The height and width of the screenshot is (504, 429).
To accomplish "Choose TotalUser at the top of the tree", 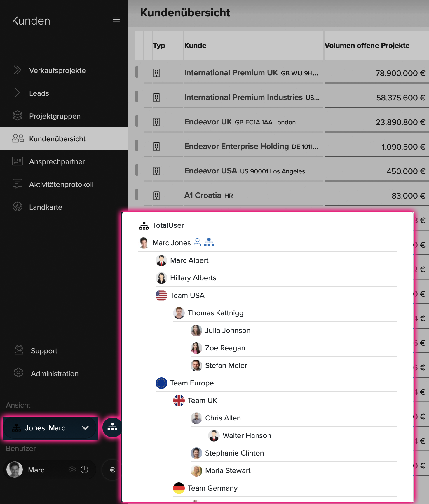I will [168, 225].
